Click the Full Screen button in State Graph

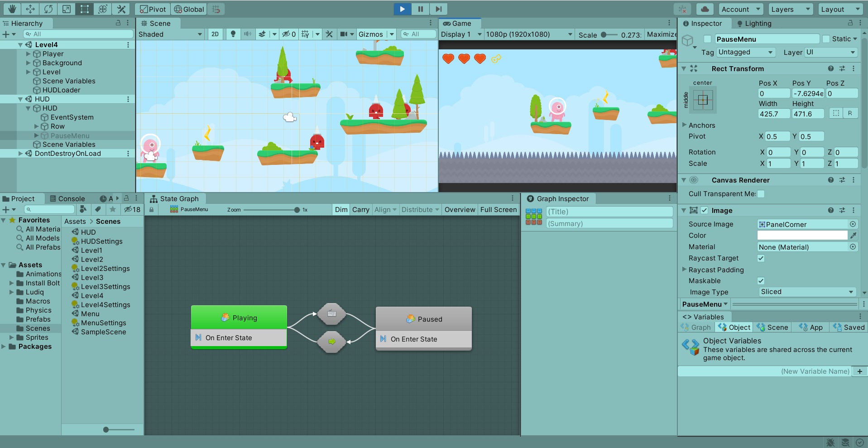[x=498, y=209]
